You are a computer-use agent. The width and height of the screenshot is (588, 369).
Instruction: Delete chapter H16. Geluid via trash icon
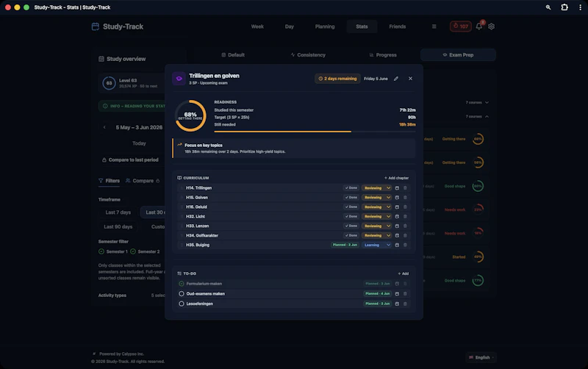click(x=405, y=207)
